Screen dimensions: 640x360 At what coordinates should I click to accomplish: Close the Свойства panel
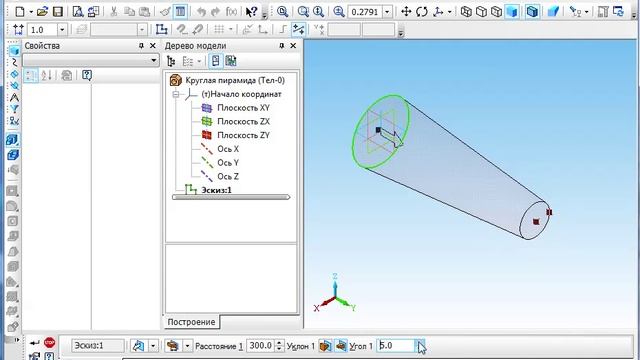[153, 46]
